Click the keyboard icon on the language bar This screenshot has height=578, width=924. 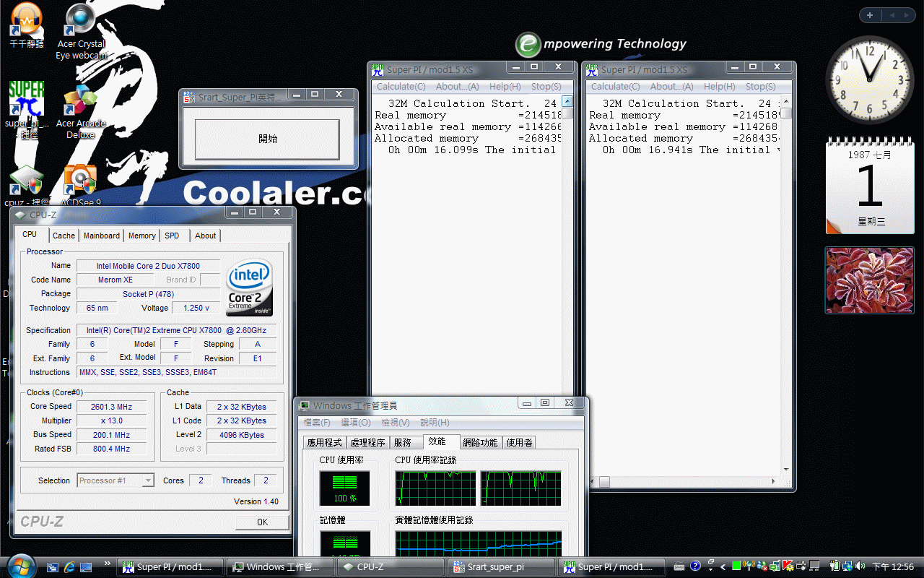(x=678, y=566)
